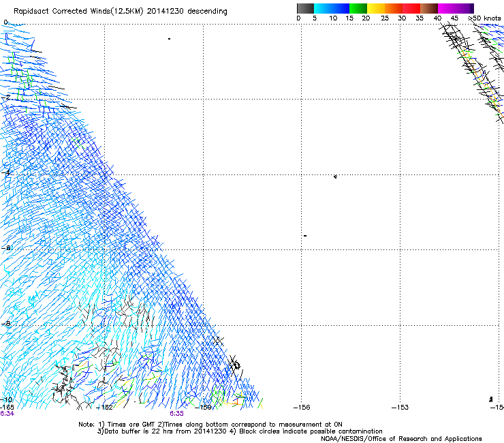
Task: Click the '-153' longitude axis label
Action: (400, 408)
